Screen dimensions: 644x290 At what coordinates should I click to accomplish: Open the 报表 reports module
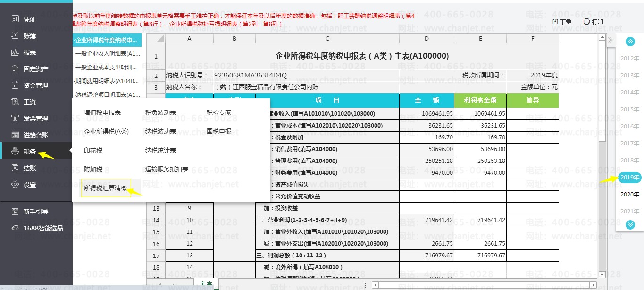click(30, 52)
